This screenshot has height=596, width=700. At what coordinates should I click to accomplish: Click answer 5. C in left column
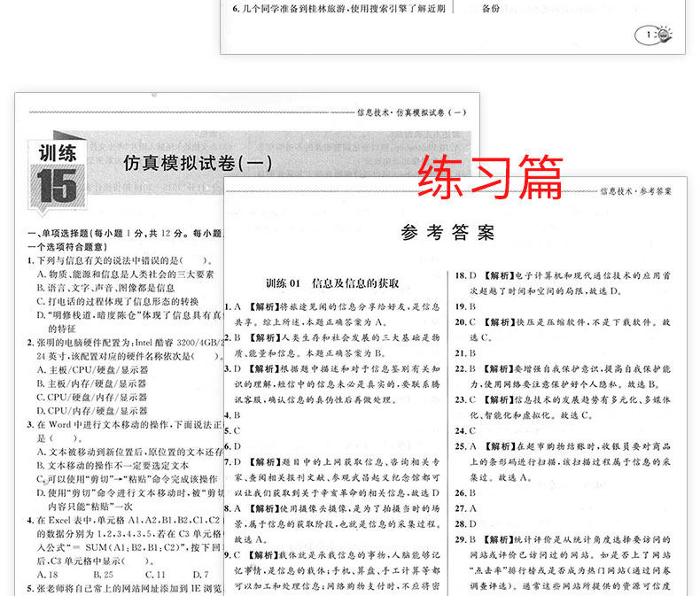(232, 431)
